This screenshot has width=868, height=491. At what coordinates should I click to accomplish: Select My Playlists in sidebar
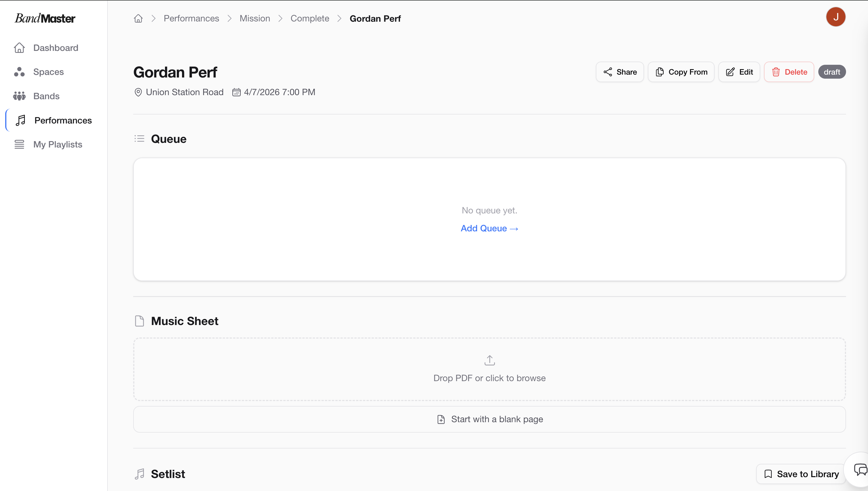tap(58, 144)
